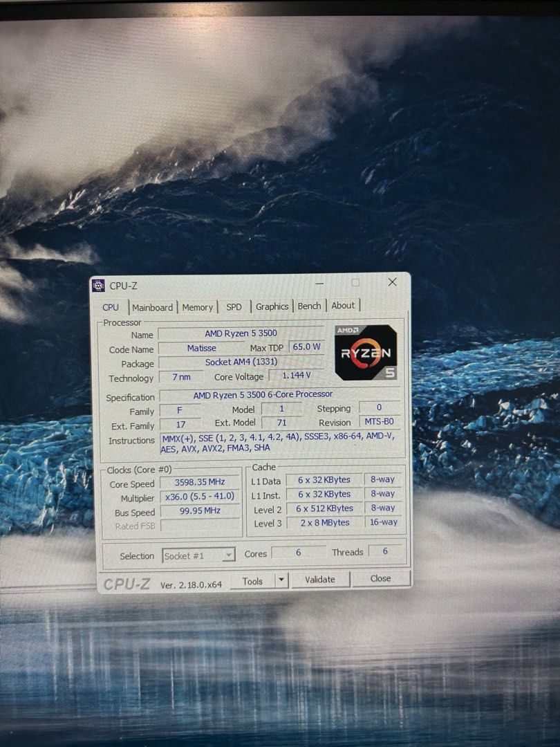Screen dimensions: 560x747
Task: Click the L1 Data value 6 x 32 KBytes
Action: point(324,480)
